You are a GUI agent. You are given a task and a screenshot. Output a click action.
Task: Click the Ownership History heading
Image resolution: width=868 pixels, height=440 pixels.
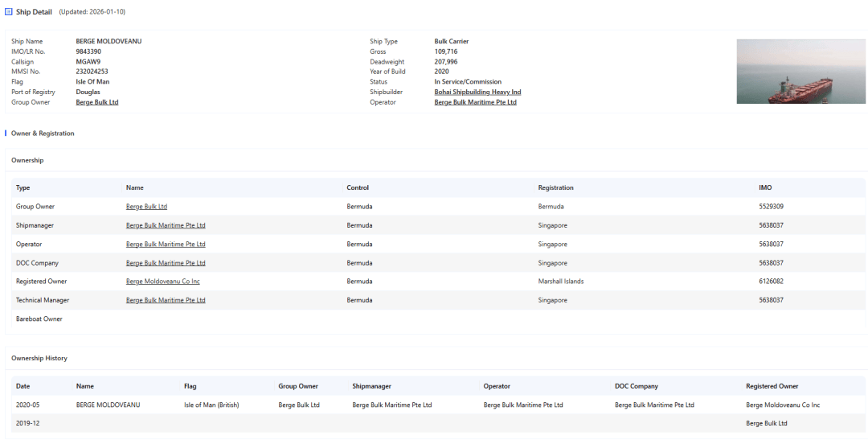pos(39,358)
